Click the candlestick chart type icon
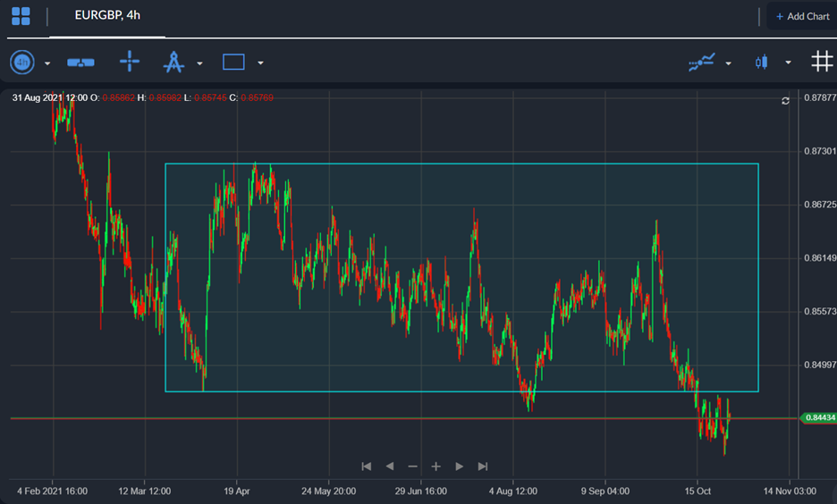The width and height of the screenshot is (837, 504). (x=762, y=63)
